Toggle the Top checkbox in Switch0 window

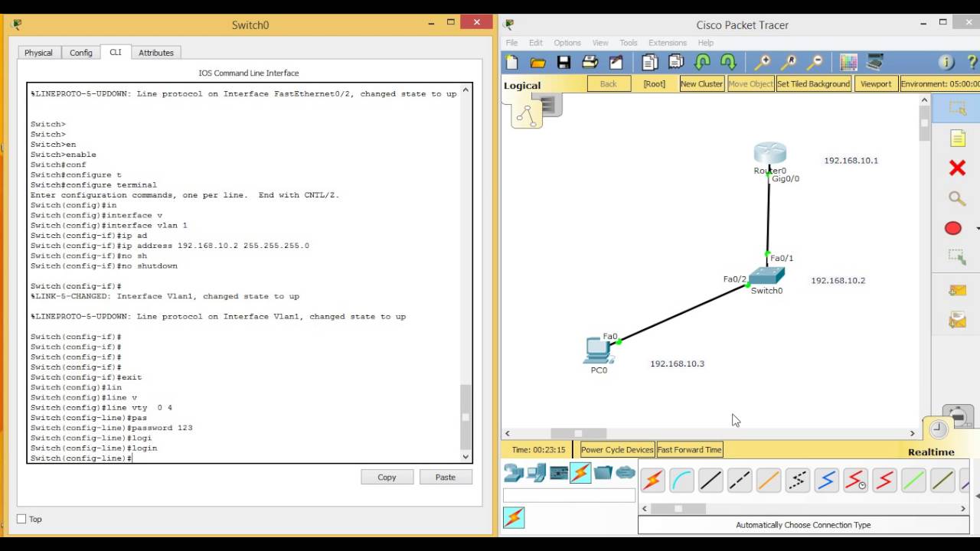pos(21,519)
